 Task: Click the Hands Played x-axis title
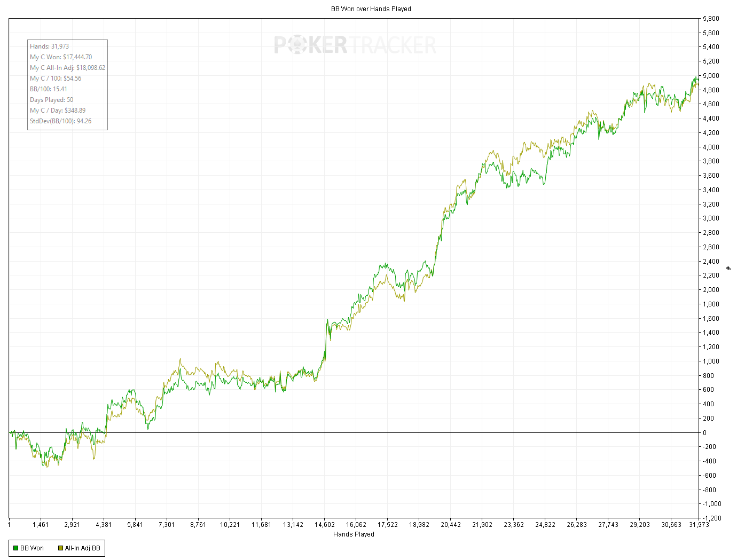[354, 534]
